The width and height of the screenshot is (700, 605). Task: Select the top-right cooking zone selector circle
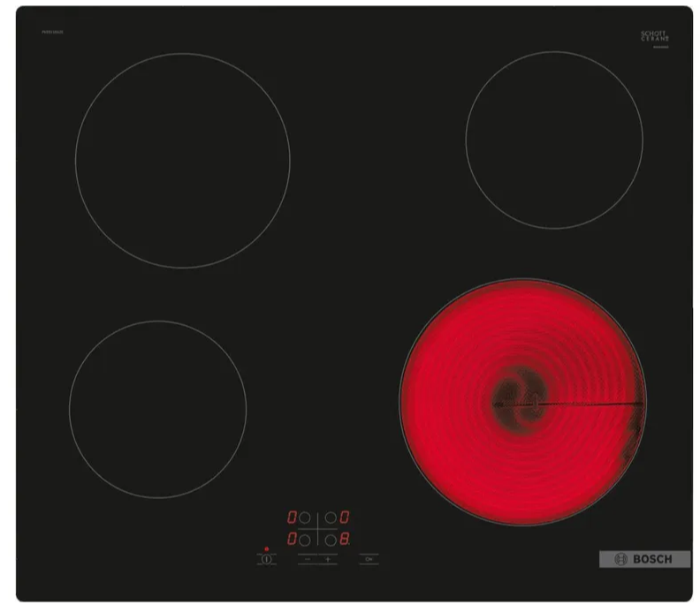[330, 518]
